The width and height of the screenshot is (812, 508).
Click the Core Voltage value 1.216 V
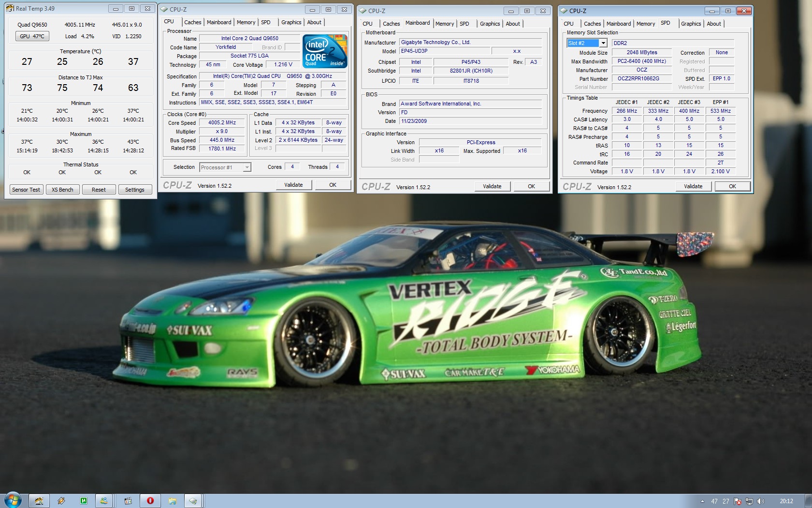[x=283, y=64]
